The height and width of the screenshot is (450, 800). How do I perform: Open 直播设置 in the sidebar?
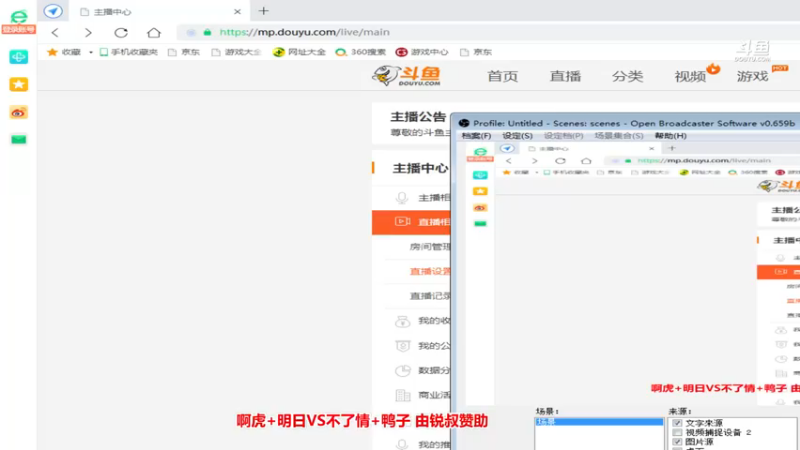[430, 271]
